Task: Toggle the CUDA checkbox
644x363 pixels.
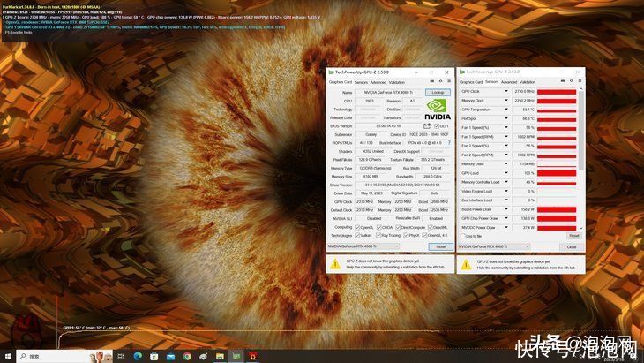Action: point(379,227)
